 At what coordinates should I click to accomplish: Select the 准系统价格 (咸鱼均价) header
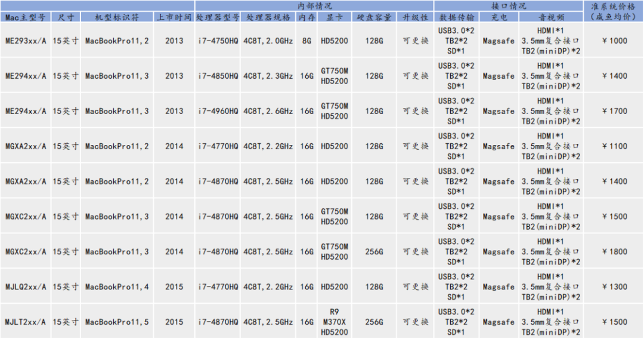pyautogui.click(x=613, y=11)
